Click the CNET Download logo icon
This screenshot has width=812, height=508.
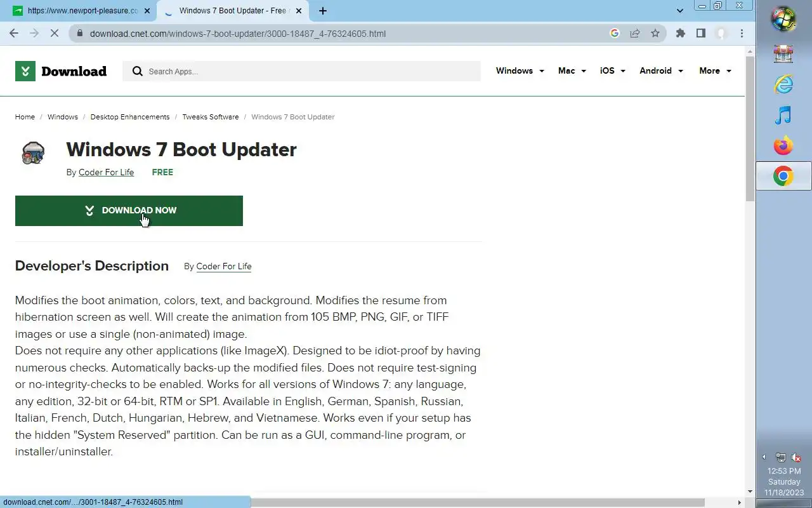click(25, 71)
